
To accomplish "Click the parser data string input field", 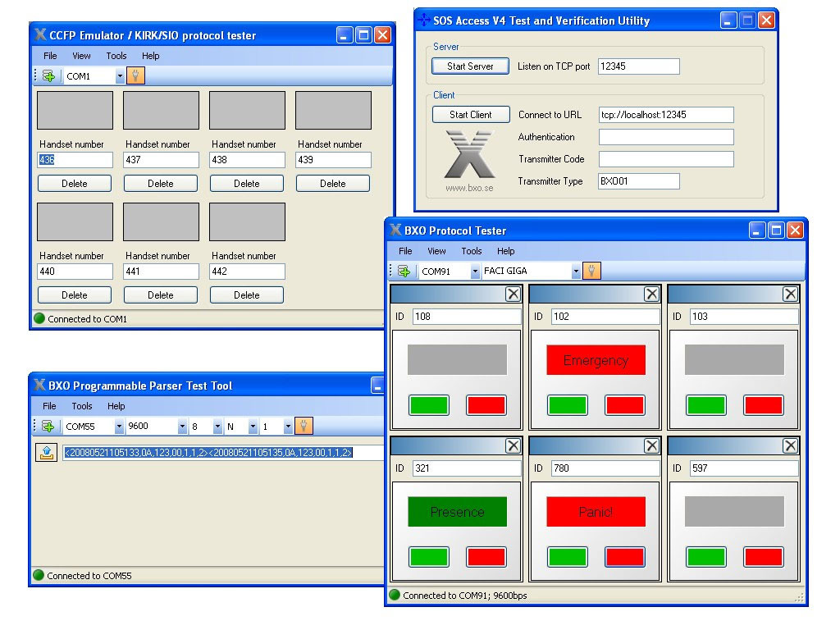I will click(x=223, y=453).
